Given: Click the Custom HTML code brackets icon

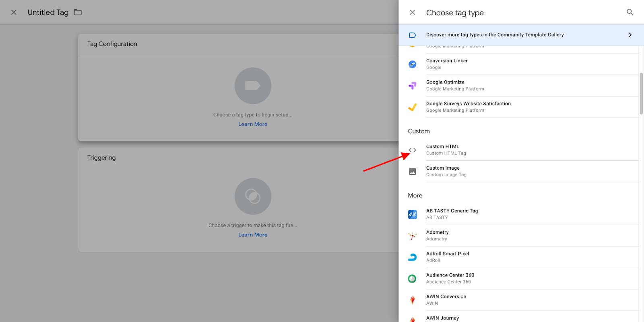Looking at the screenshot, I should (x=413, y=150).
